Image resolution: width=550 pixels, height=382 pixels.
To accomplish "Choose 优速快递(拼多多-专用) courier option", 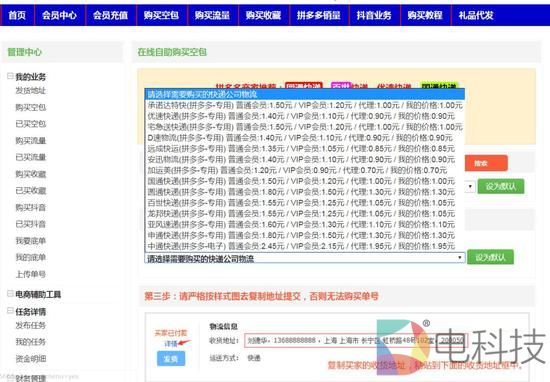I will (305, 116).
